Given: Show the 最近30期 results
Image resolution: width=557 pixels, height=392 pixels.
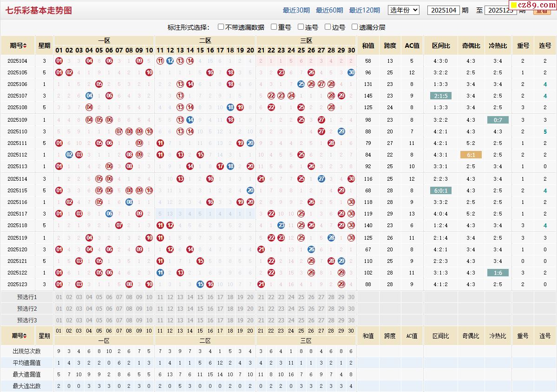Looking at the screenshot, I should pyautogui.click(x=296, y=10).
